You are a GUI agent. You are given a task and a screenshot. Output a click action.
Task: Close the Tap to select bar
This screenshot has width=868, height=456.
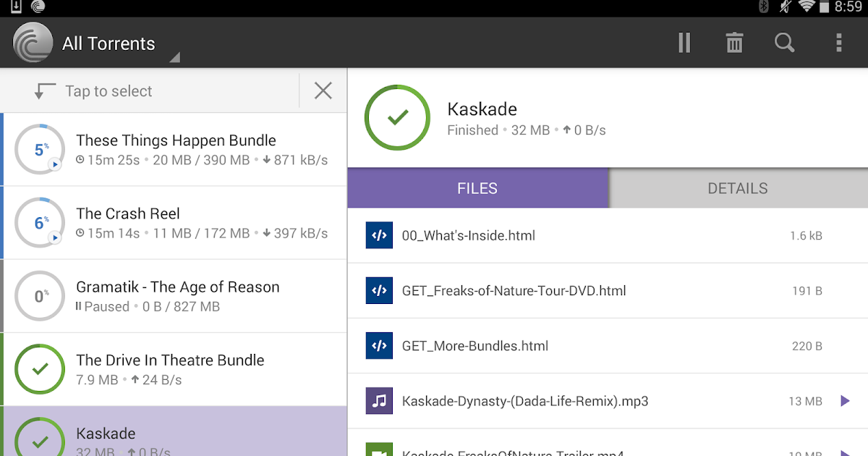(323, 90)
